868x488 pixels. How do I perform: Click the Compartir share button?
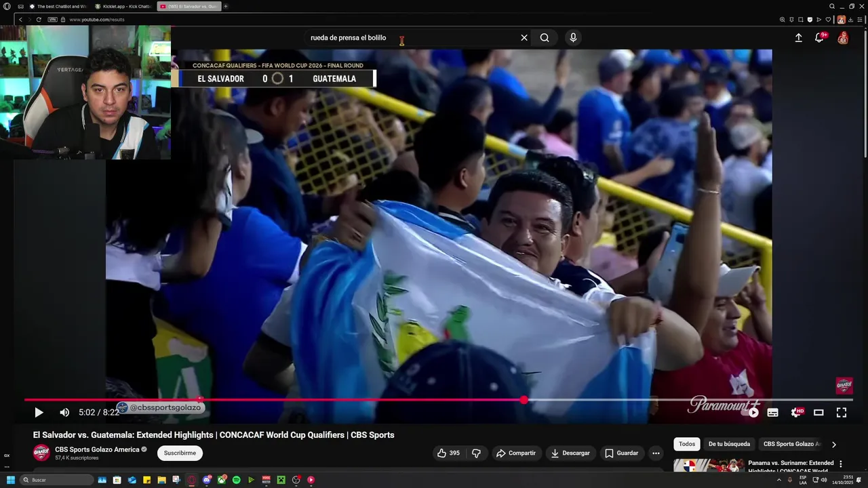[x=515, y=453]
